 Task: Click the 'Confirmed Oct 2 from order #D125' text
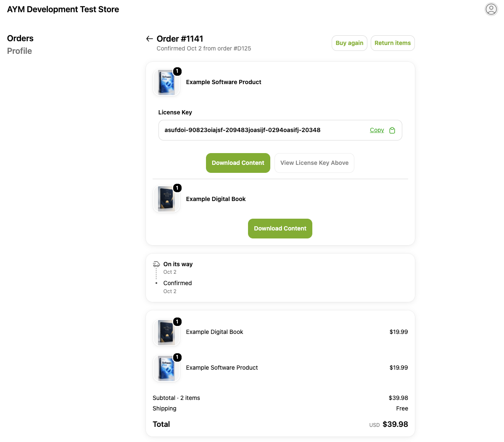(x=204, y=48)
